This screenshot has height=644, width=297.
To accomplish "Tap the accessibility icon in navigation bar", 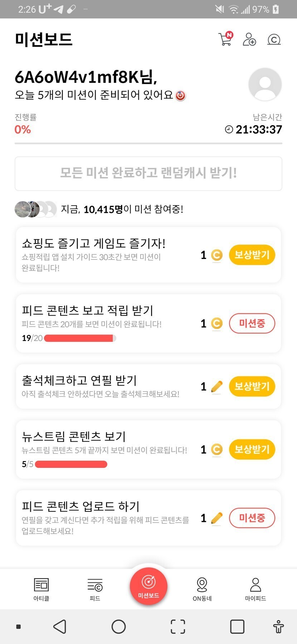I will (x=278, y=627).
